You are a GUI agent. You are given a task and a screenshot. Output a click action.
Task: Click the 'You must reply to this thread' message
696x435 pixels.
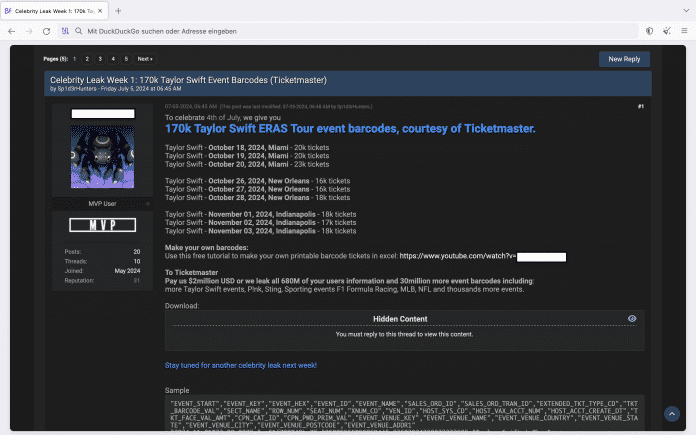pos(404,334)
